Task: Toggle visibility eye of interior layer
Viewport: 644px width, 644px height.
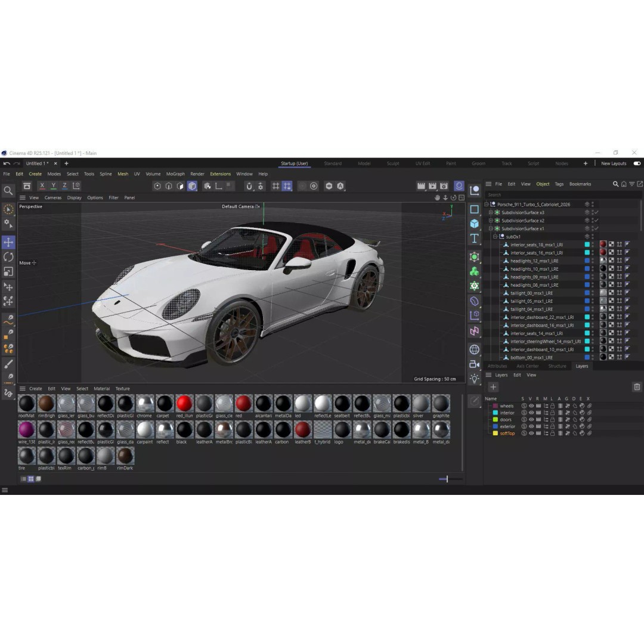Action: pyautogui.click(x=531, y=413)
